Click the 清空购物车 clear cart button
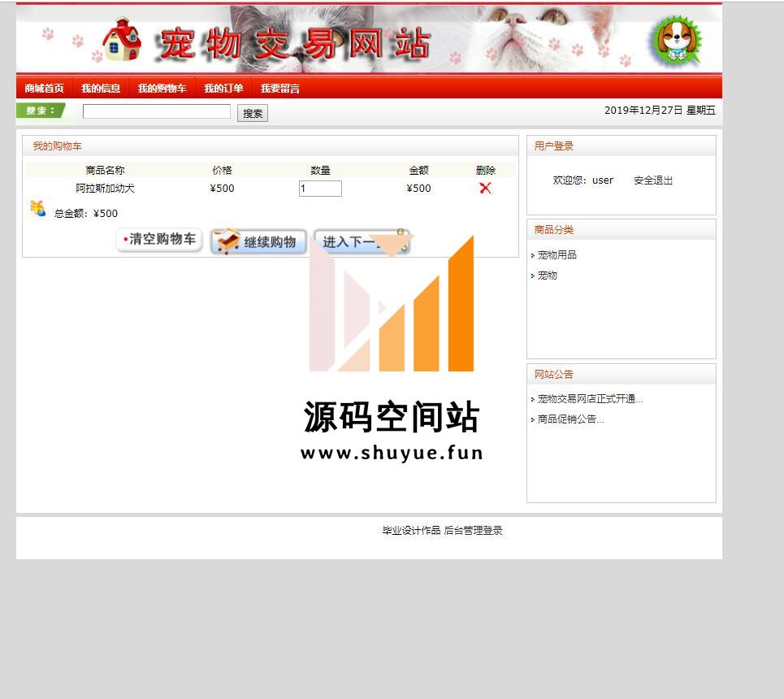Image resolution: width=784 pixels, height=699 pixels. pyautogui.click(x=158, y=240)
